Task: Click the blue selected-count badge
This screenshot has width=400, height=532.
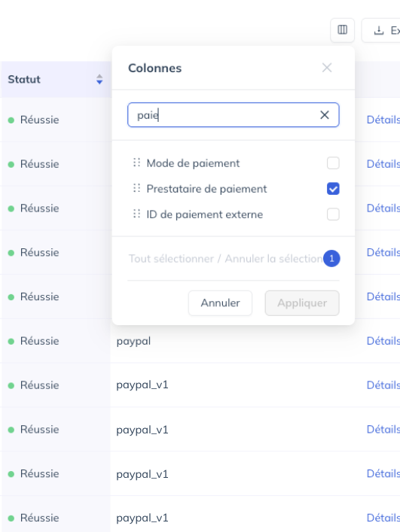Action: [x=331, y=259]
